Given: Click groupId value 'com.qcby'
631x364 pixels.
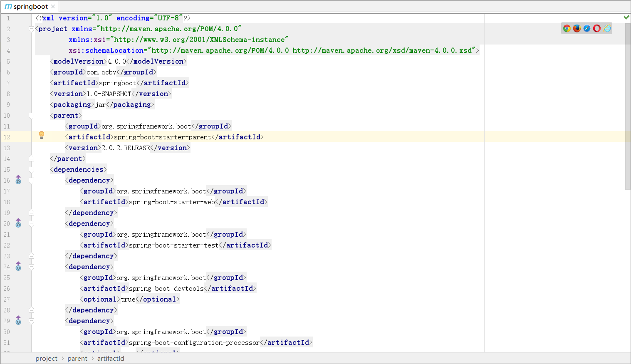Looking at the screenshot, I should 101,72.
